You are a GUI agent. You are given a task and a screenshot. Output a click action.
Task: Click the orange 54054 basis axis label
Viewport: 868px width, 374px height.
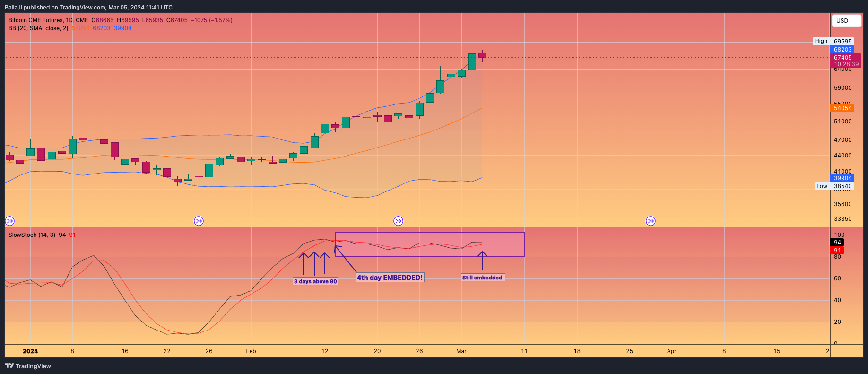click(x=842, y=108)
